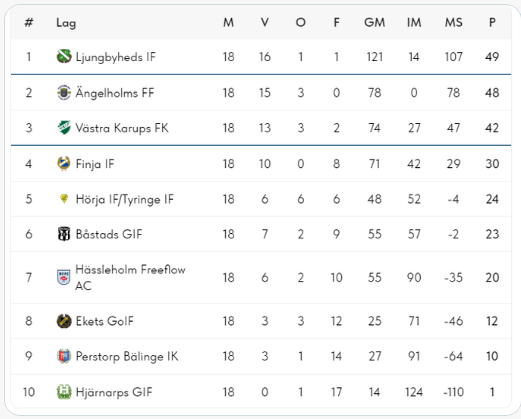Open the Västra Karups FK logo

(64, 128)
